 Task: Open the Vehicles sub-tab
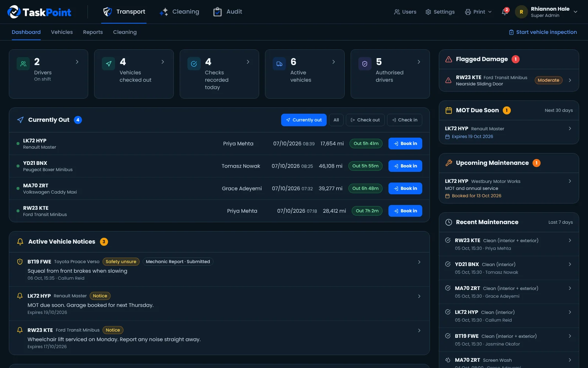coord(62,32)
